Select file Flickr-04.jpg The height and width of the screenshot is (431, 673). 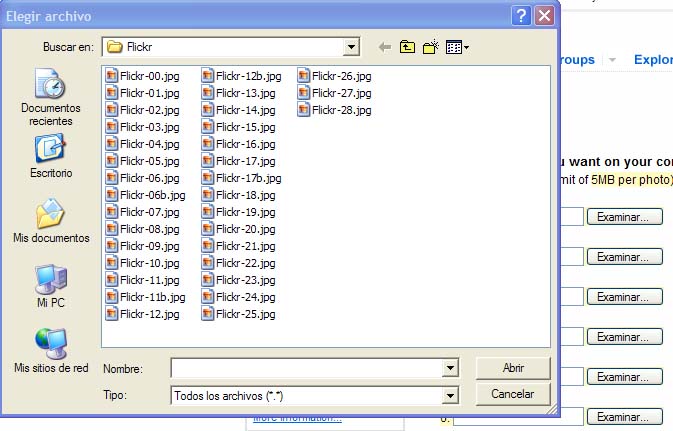[142, 144]
